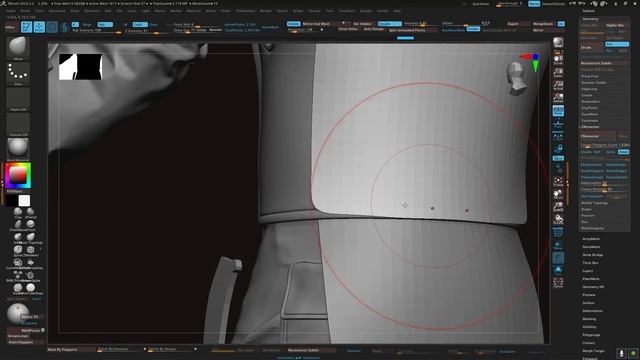Open the Alpha Off slot
The height and width of the screenshot is (360, 640).
[x=18, y=99]
